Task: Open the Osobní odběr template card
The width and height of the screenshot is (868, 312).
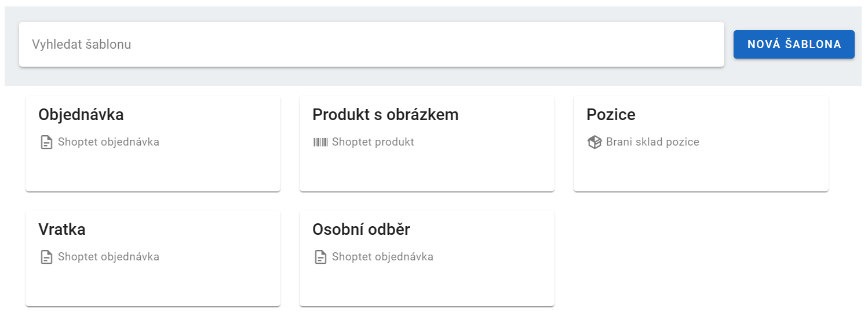Action: tap(427, 259)
